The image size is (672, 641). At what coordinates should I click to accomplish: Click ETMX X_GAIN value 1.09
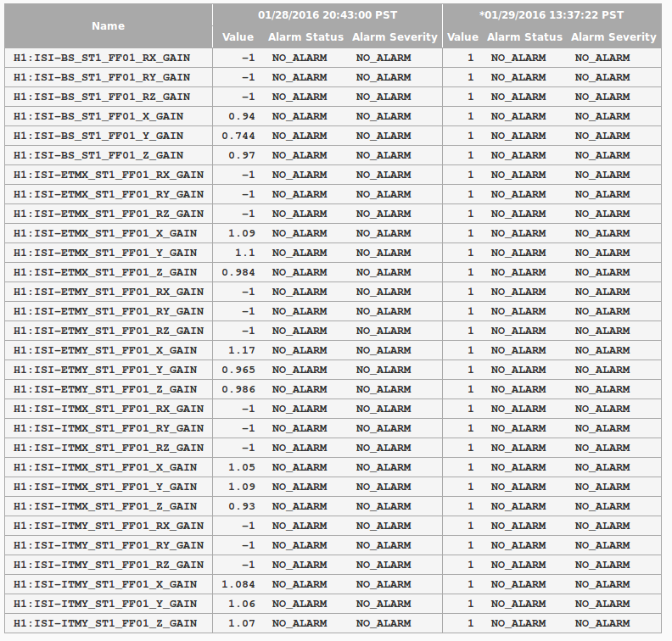242,233
